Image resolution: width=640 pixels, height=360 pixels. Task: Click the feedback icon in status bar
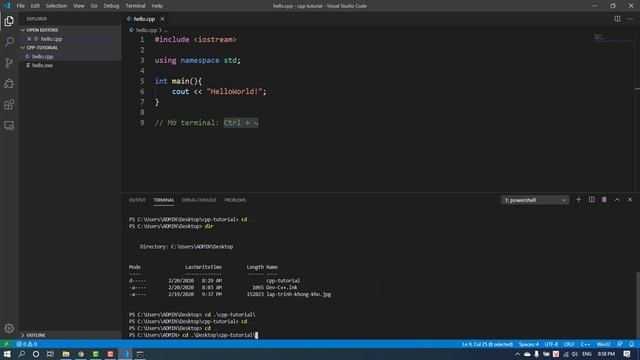pos(620,344)
